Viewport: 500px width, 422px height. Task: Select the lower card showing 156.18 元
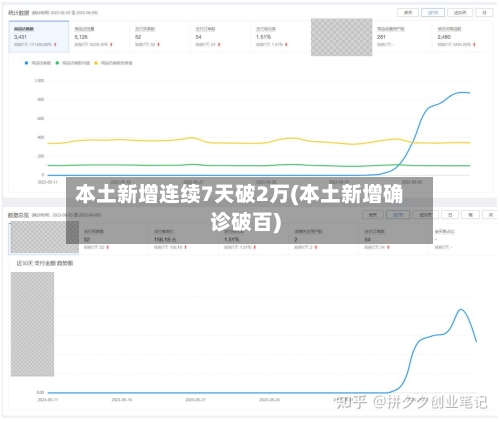click(183, 239)
